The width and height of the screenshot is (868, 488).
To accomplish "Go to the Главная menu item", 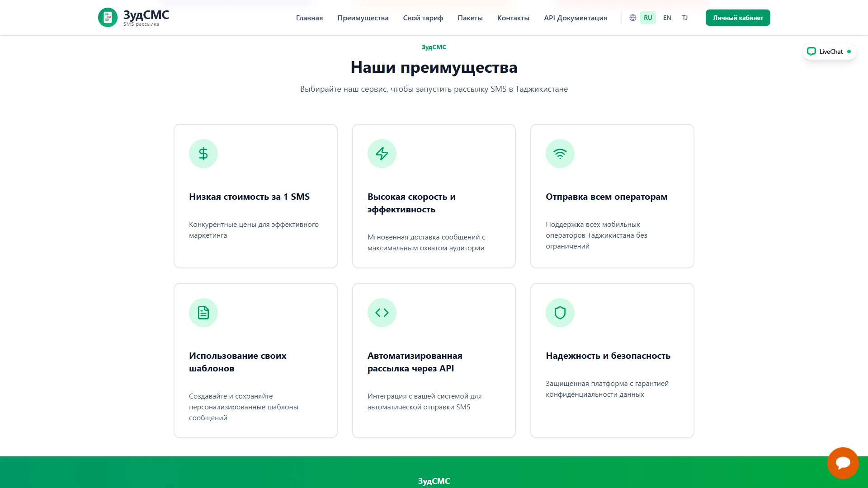I will [309, 18].
